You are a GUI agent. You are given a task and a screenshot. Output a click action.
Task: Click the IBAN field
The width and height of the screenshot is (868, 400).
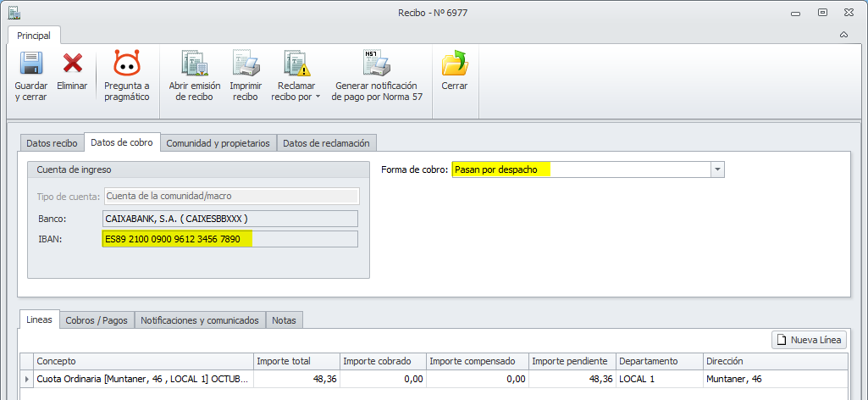click(x=230, y=239)
